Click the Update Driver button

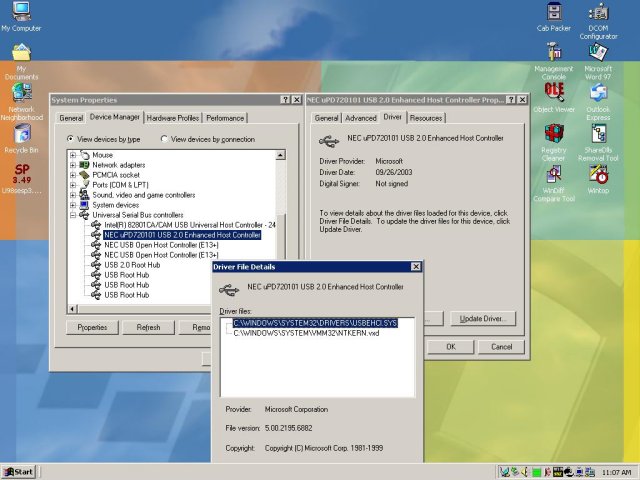click(x=483, y=319)
